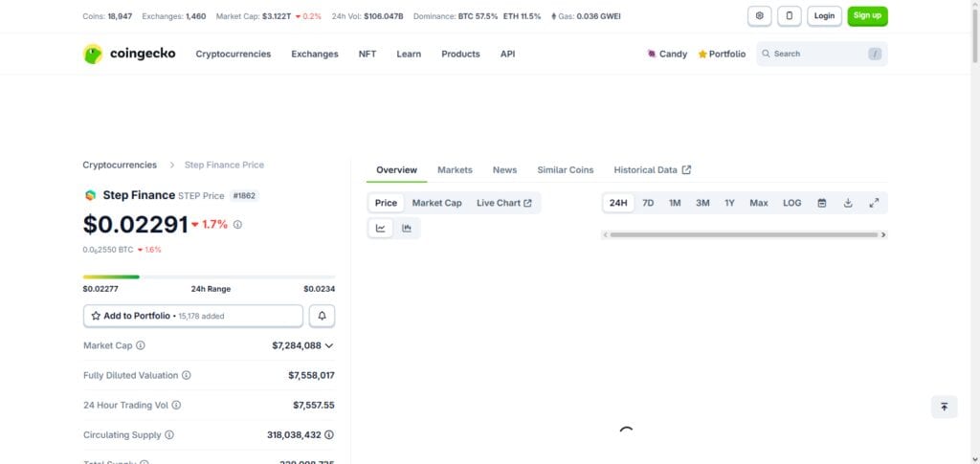Open the Live Chart link
Image resolution: width=980 pixels, height=464 pixels.
503,203
